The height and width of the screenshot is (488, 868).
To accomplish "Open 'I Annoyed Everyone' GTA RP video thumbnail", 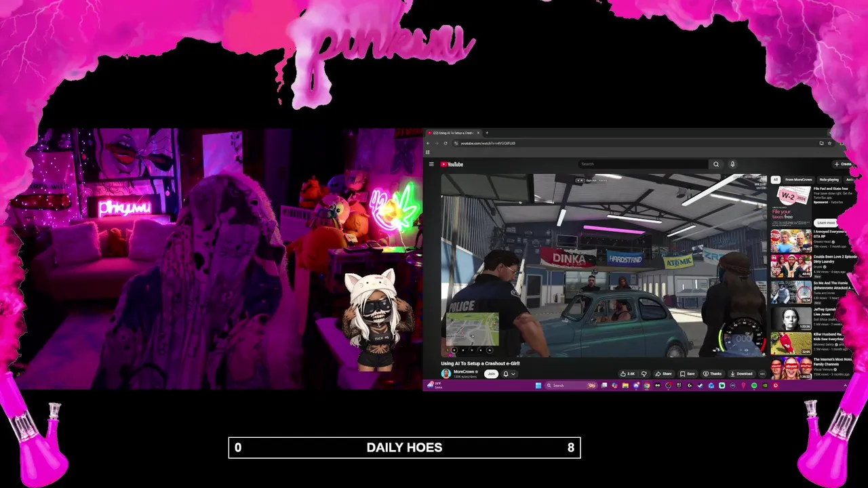I will (x=791, y=241).
